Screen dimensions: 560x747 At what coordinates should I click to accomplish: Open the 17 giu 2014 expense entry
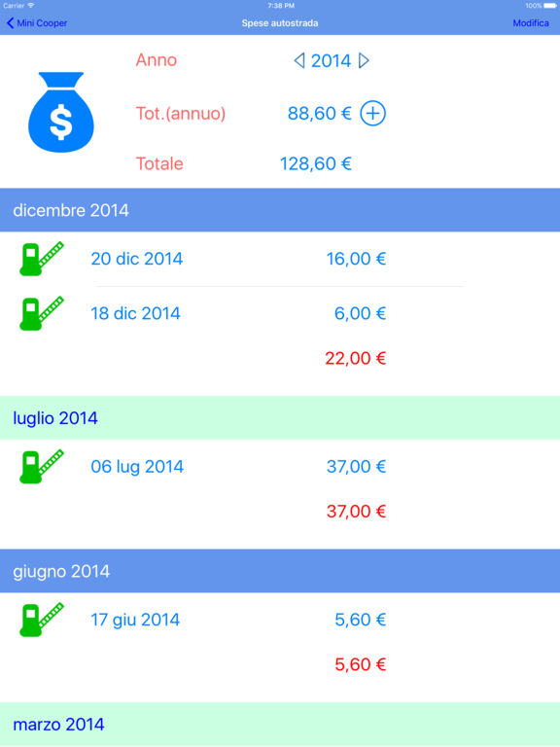(280, 620)
